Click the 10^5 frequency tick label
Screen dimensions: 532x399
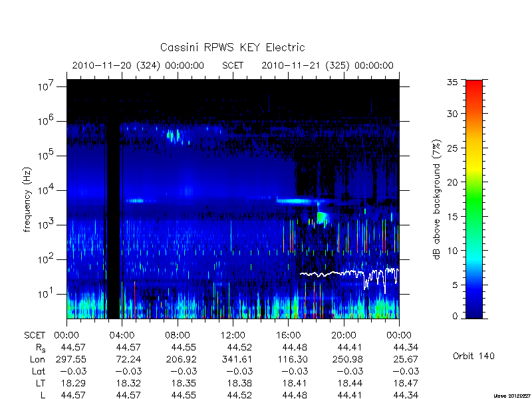(47, 155)
